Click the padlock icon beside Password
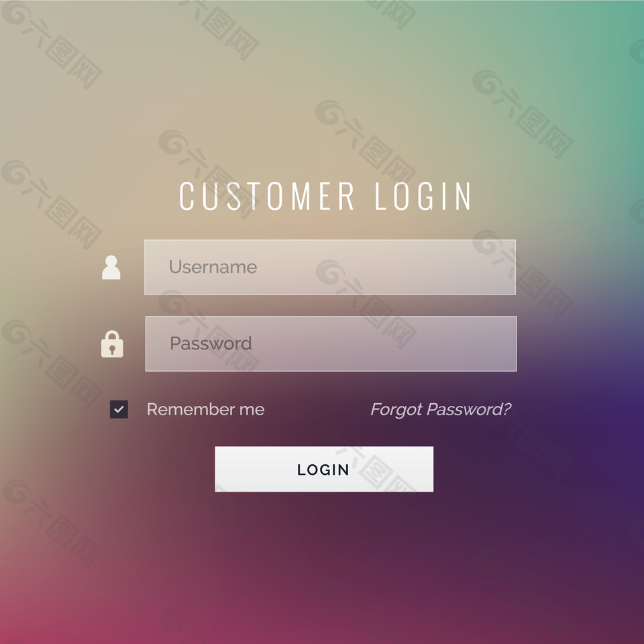The height and width of the screenshot is (644, 644). click(112, 343)
